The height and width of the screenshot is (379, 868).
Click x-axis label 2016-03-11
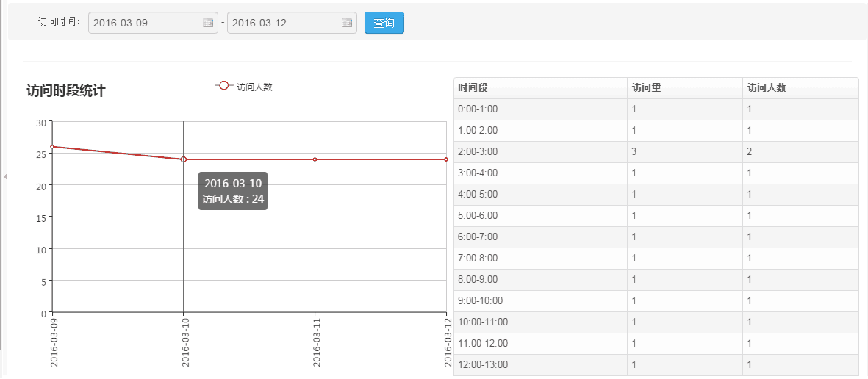[x=318, y=343]
